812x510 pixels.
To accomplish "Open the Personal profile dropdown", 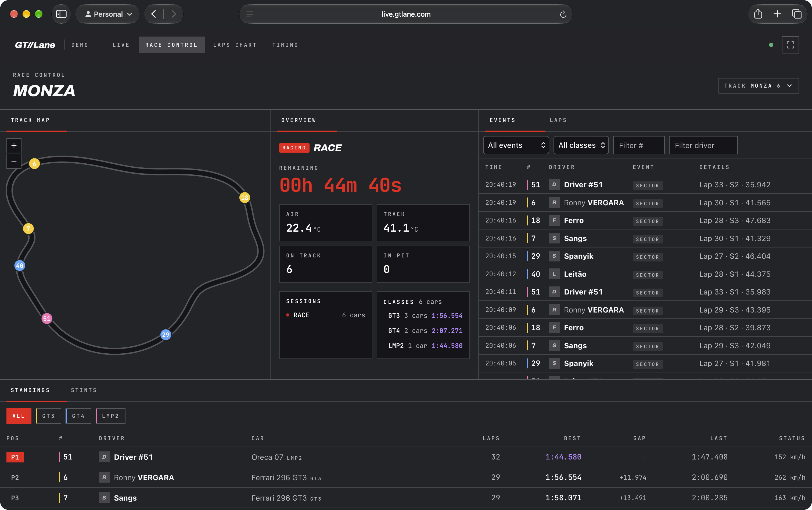I will tap(107, 14).
